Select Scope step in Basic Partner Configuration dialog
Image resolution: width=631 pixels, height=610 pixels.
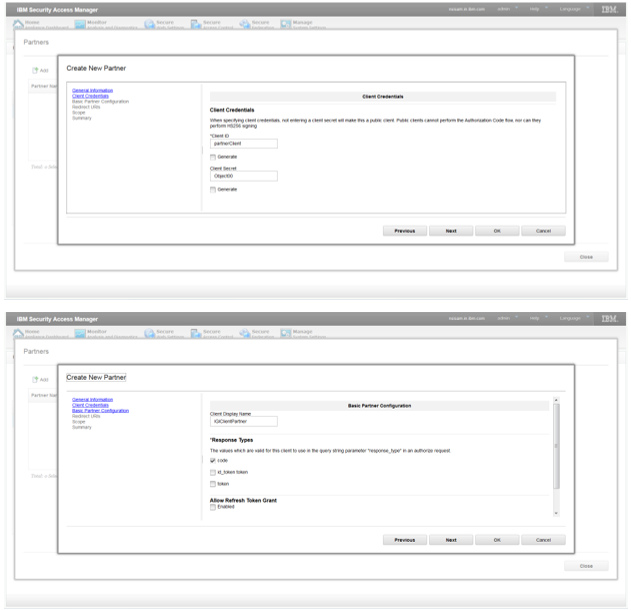(79, 422)
